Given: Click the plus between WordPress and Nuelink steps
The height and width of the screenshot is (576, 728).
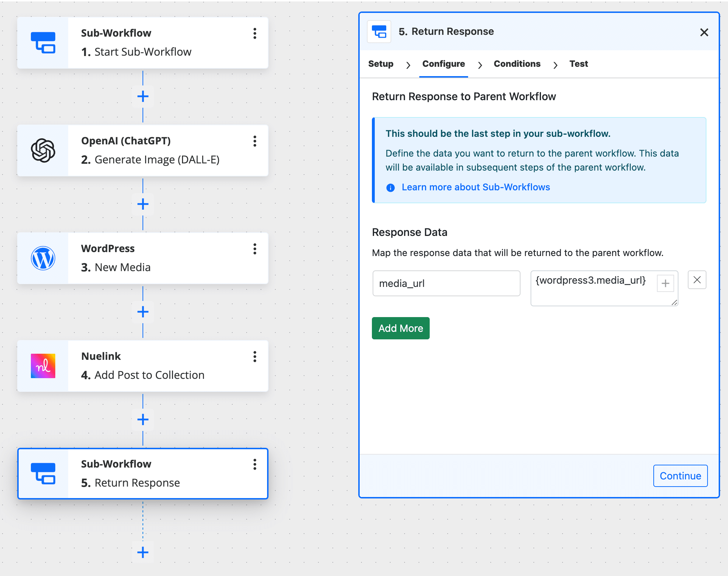Looking at the screenshot, I should [143, 312].
